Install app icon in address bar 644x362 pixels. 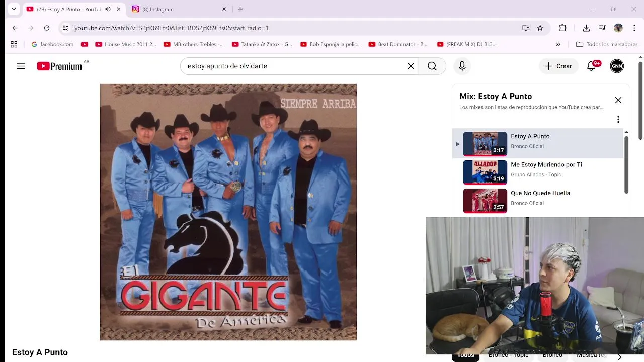(x=526, y=28)
